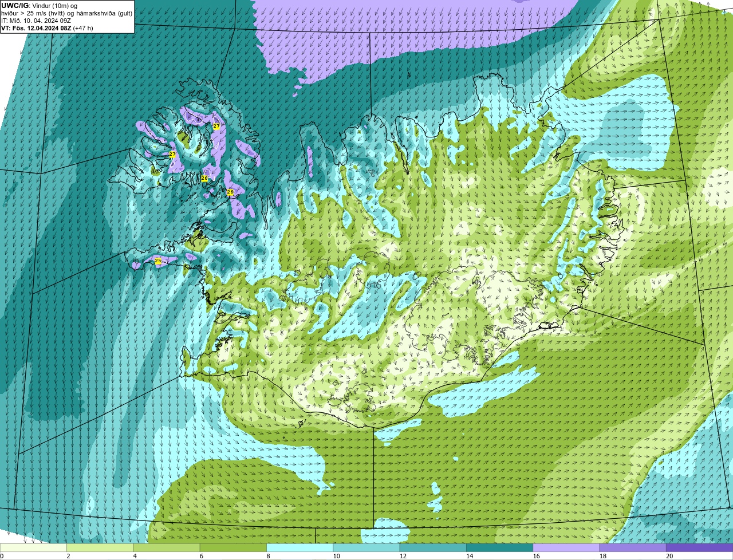The width and height of the screenshot is (733, 560).
Task: Click the legend scale value '8'
Action: coord(268,556)
